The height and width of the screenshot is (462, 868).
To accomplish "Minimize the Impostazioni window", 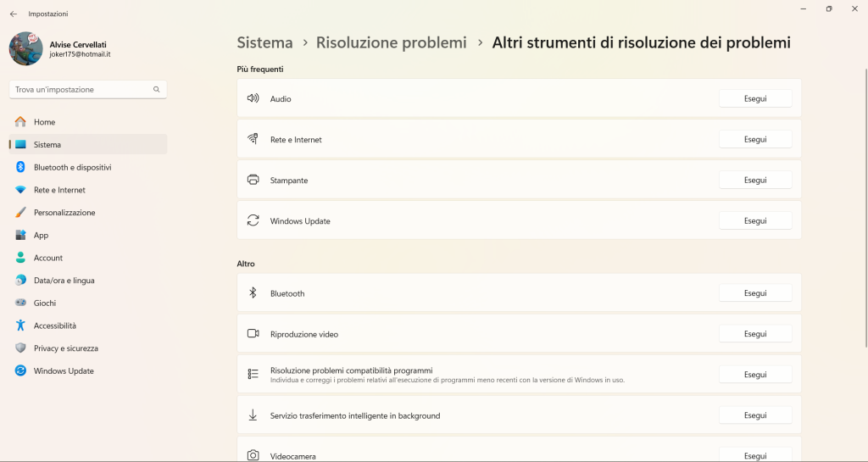I will pos(804,8).
